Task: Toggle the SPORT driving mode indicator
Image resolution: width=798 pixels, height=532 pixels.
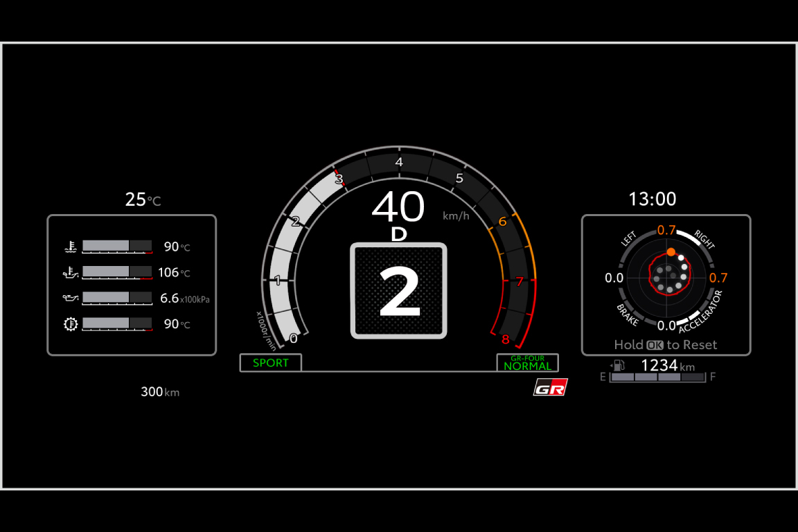Action: tap(270, 362)
